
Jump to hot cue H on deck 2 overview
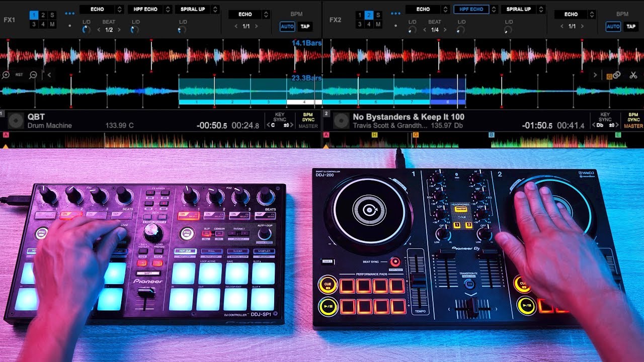click(x=374, y=135)
